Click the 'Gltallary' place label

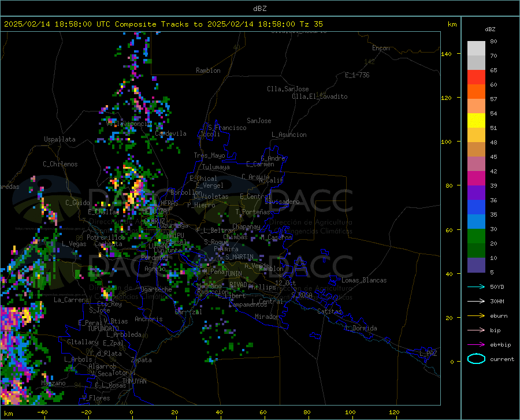click(83, 342)
